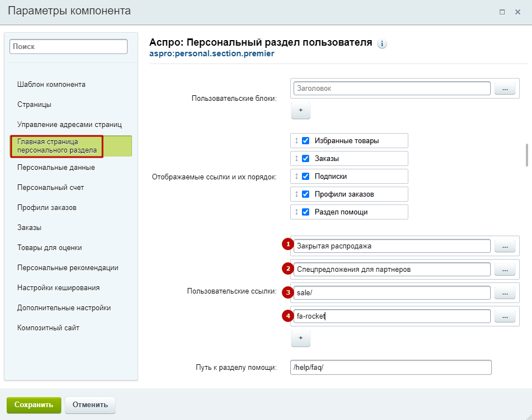Click the ellipsis button next to Заголовок field
Screen dimensions: 532x420
pos(505,89)
